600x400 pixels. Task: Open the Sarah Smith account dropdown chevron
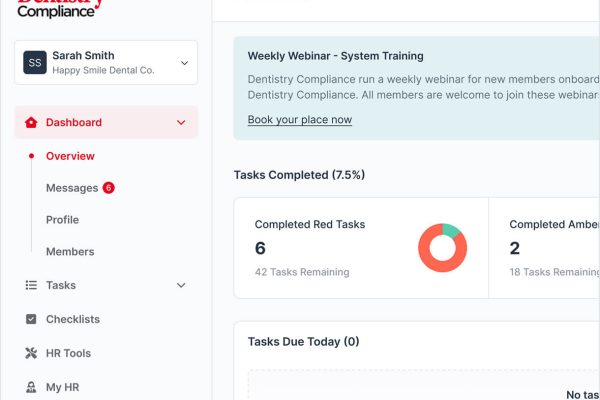click(x=184, y=63)
